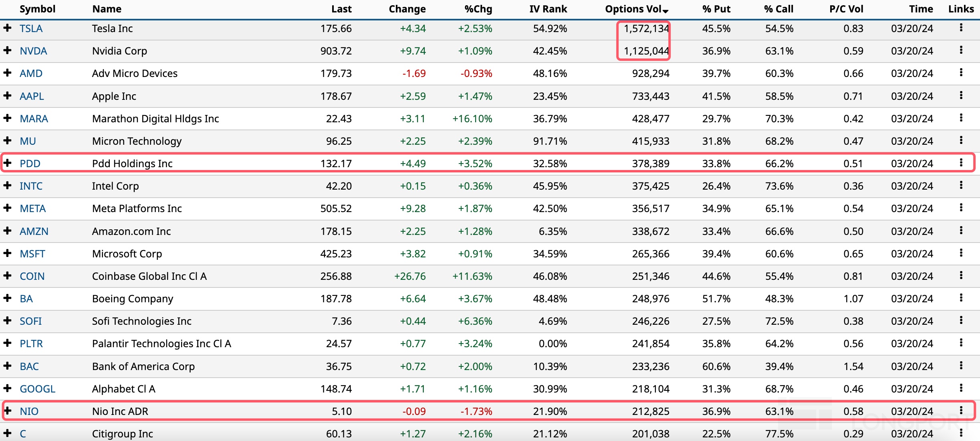This screenshot has height=441, width=980.
Task: Open the NVDA symbol link
Action: coord(33,51)
